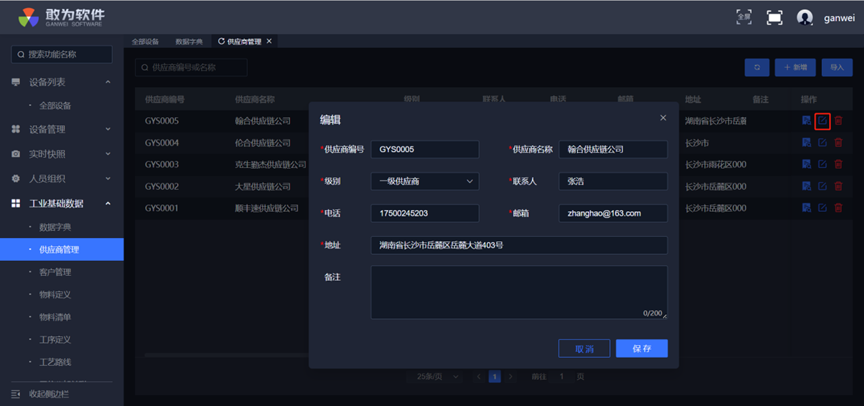Focus the 联系人 field 张浩

pyautogui.click(x=613, y=181)
